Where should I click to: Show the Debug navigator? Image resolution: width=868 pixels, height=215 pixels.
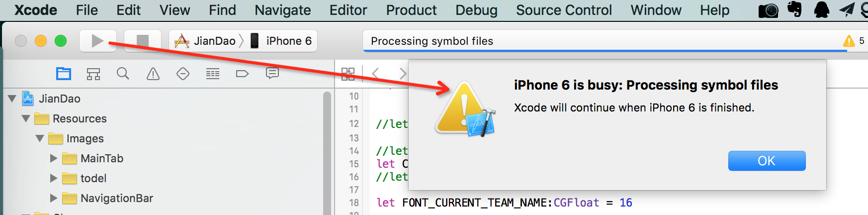point(213,74)
